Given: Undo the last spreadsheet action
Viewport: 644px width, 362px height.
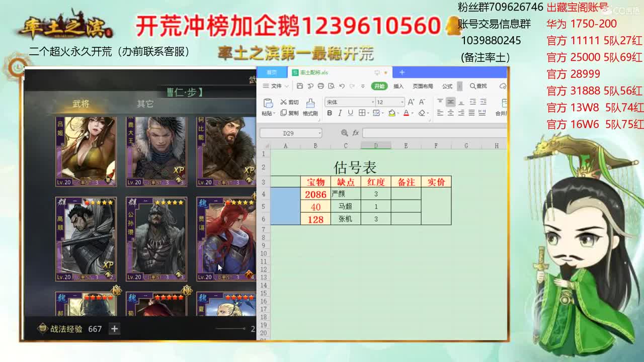Looking at the screenshot, I should (342, 86).
